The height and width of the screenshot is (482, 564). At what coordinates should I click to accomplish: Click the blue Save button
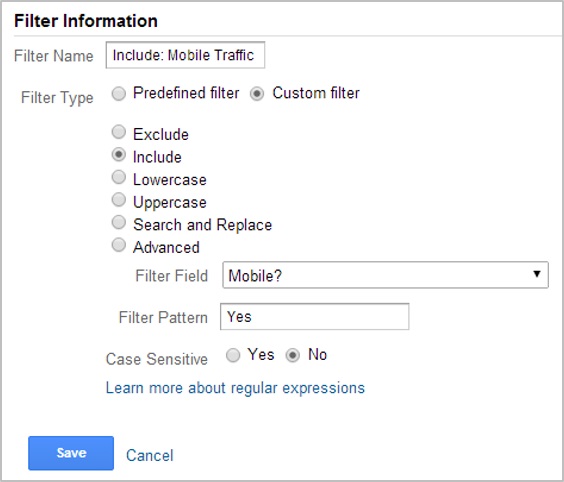click(x=71, y=453)
